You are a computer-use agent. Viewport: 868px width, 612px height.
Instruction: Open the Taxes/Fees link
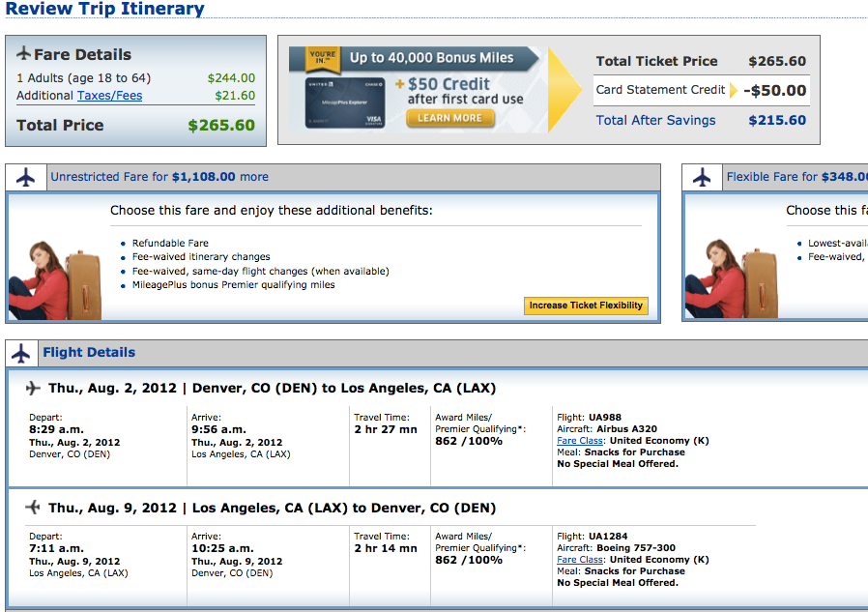pyautogui.click(x=109, y=96)
